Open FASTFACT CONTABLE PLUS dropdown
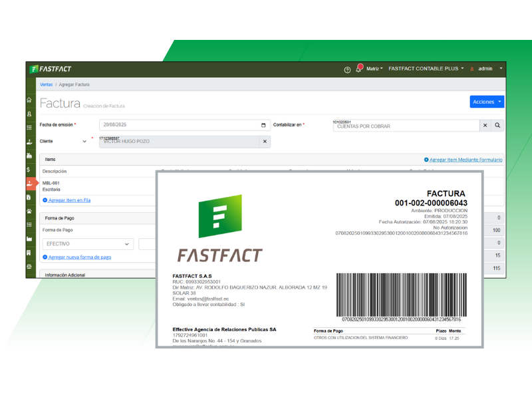The height and width of the screenshot is (399, 532). [426, 69]
